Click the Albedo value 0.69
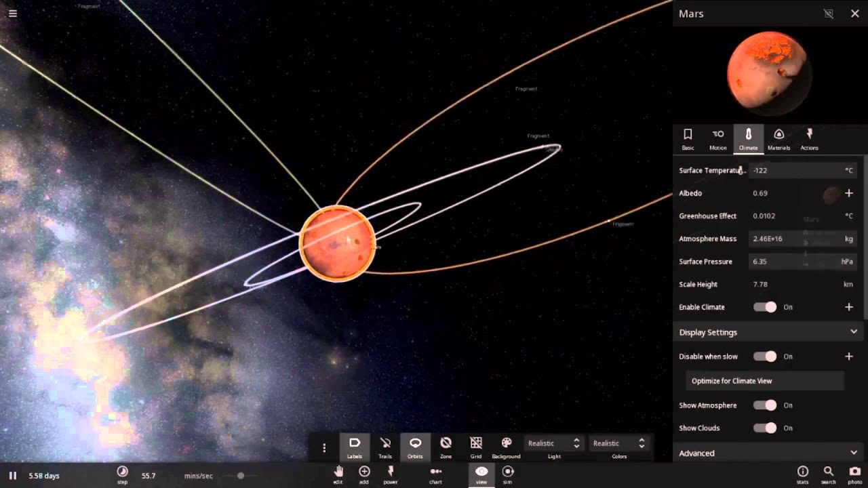Viewport: 868px width, 488px height. 760,193
